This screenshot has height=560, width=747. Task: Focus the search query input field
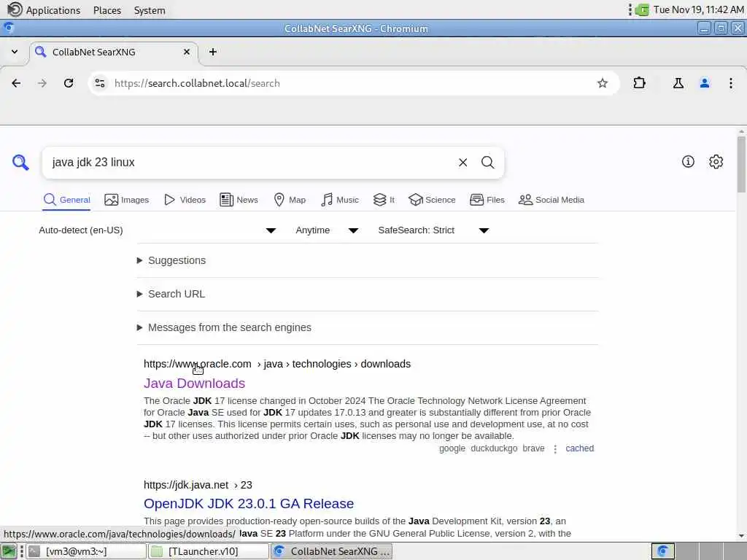coord(252,163)
